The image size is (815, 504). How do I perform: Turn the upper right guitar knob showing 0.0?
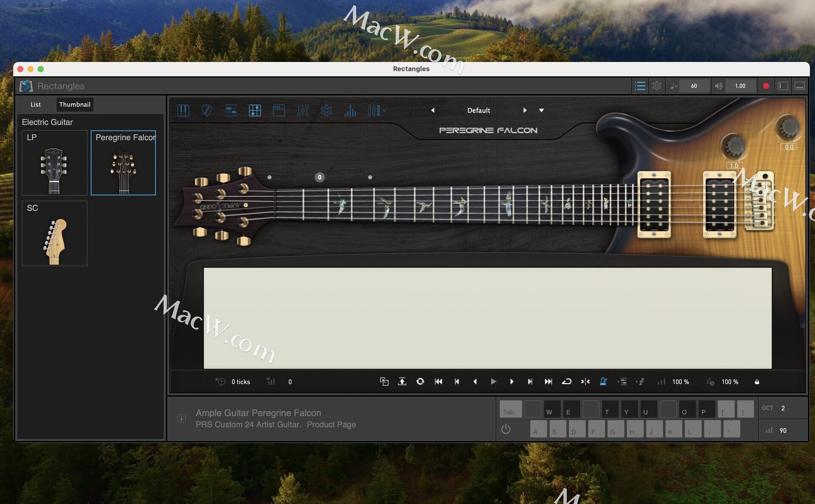coord(788,128)
